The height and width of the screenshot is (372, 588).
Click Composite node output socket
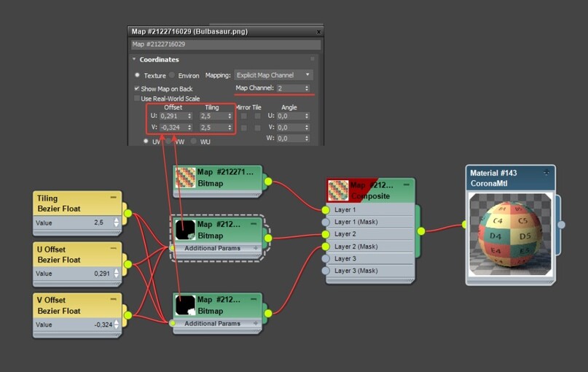[x=421, y=231]
